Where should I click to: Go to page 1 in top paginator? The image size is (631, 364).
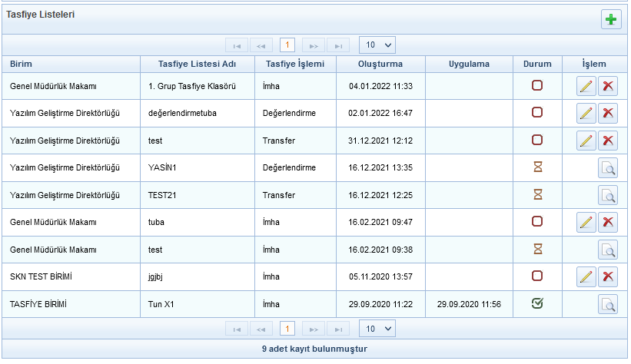pyautogui.click(x=287, y=45)
